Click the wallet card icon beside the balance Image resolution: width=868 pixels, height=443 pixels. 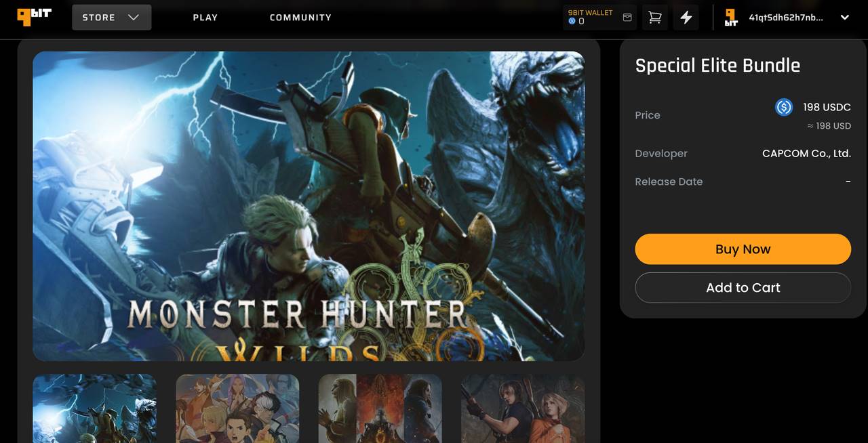pos(627,17)
